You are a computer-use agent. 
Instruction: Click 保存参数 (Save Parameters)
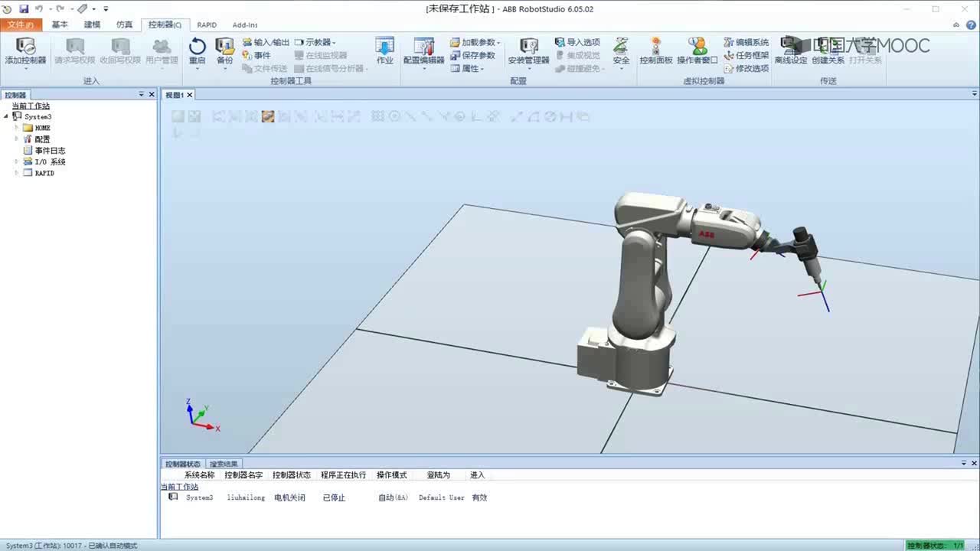(472, 55)
